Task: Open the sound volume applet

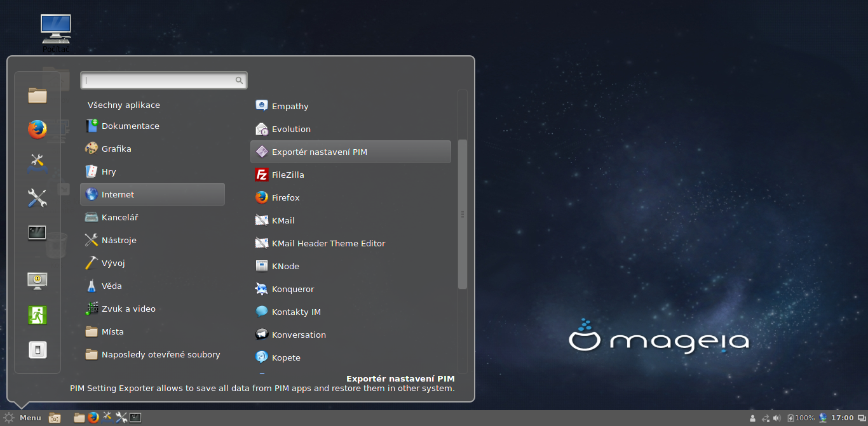Action: [x=777, y=418]
